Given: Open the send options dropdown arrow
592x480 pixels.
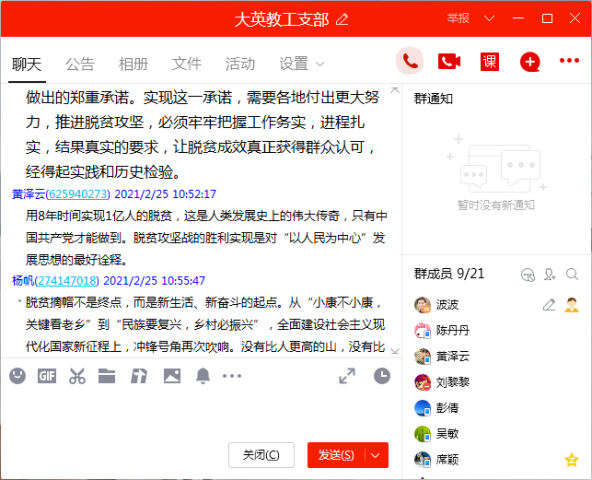Looking at the screenshot, I should [376, 455].
